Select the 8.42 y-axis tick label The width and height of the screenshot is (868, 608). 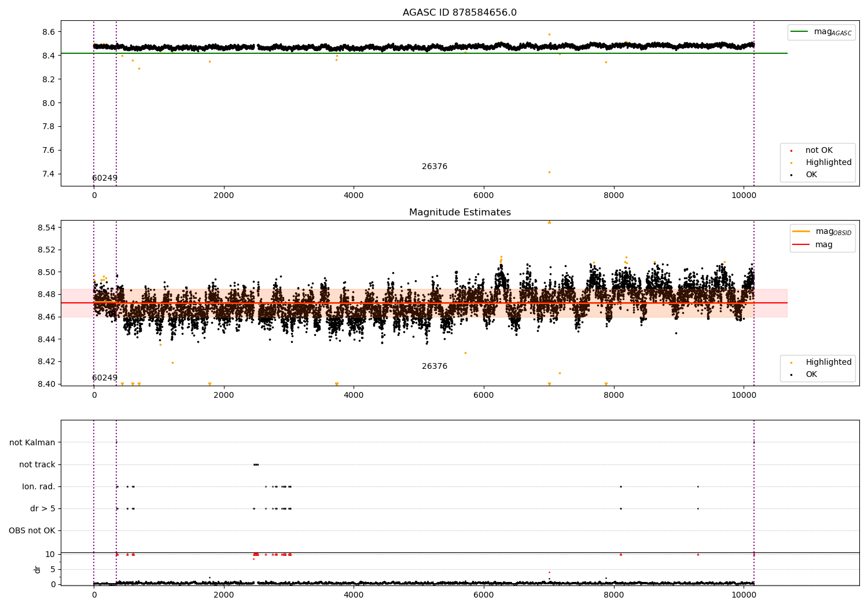click(46, 362)
